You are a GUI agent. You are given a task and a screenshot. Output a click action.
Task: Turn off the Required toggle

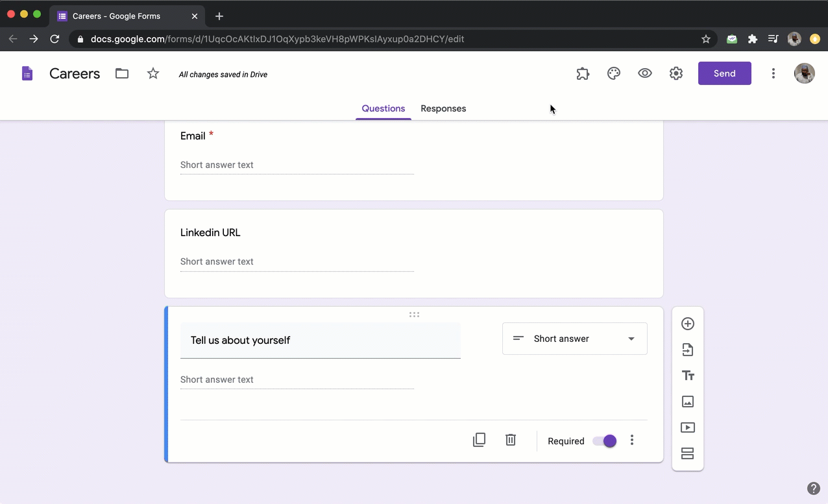click(604, 441)
